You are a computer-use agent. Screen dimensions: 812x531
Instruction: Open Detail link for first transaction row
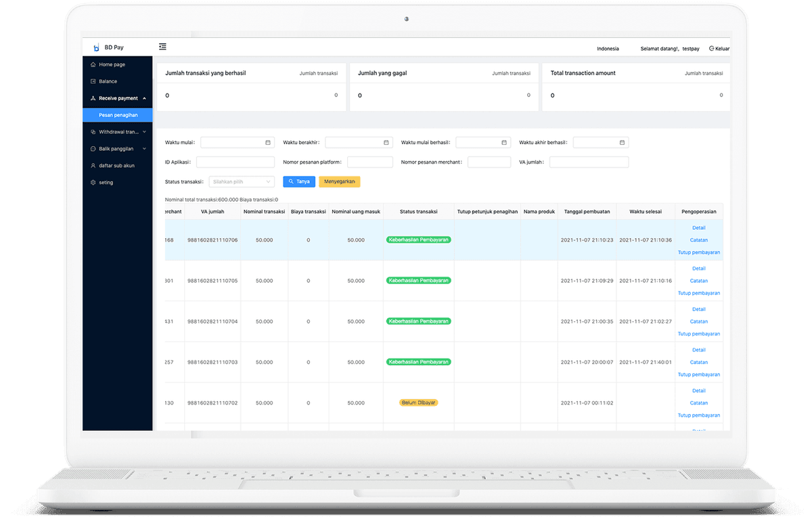coord(698,228)
